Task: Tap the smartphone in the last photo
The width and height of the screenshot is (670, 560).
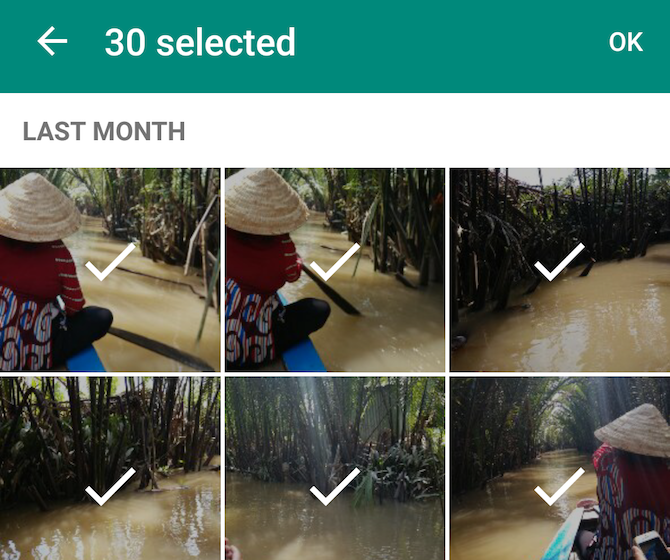Action: [651, 546]
